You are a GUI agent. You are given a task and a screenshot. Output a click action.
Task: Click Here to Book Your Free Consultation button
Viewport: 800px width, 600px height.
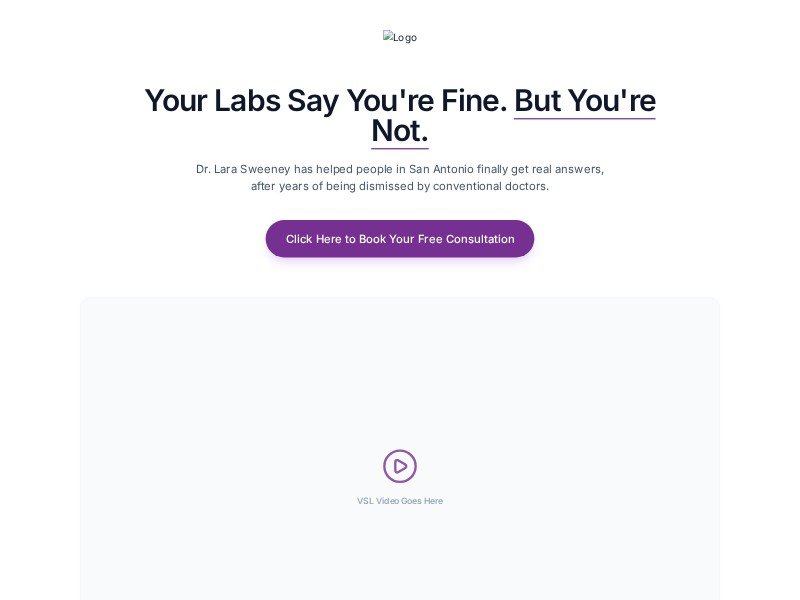coord(400,239)
